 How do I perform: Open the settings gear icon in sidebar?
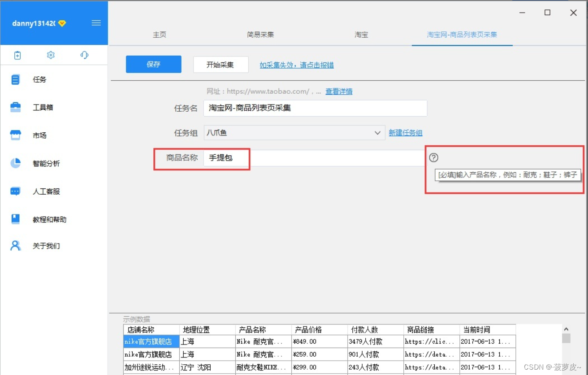(51, 55)
